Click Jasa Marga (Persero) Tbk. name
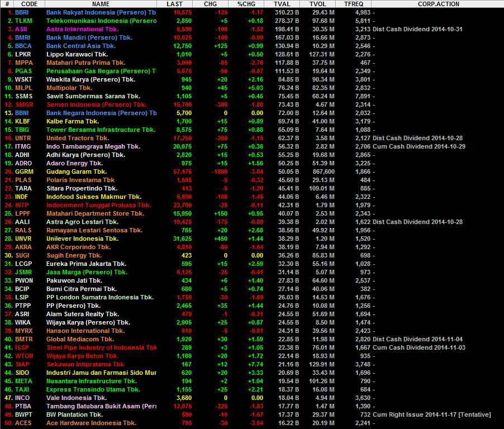The width and height of the screenshot is (504, 429). pyautogui.click(x=87, y=272)
